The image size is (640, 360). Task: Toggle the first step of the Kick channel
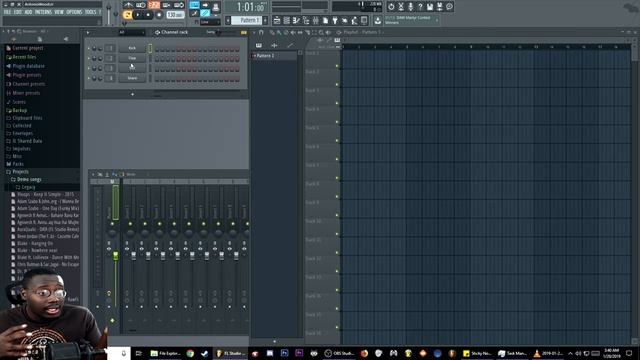click(x=157, y=49)
